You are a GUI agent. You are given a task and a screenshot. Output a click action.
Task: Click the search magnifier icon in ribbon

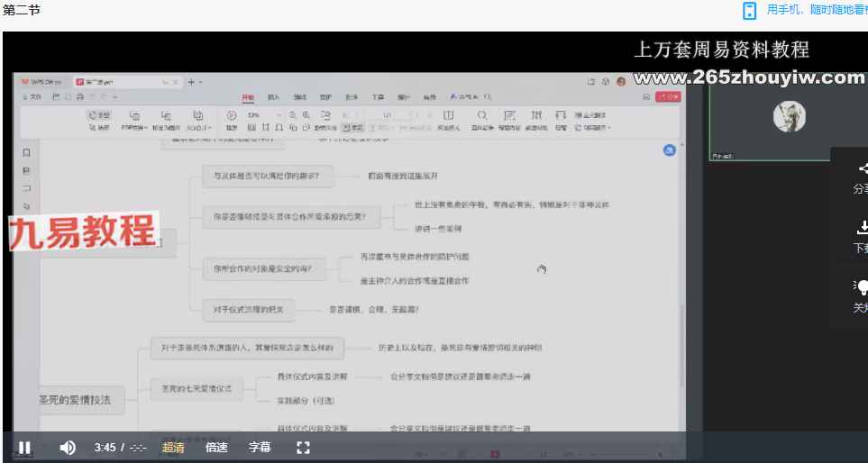[x=482, y=115]
